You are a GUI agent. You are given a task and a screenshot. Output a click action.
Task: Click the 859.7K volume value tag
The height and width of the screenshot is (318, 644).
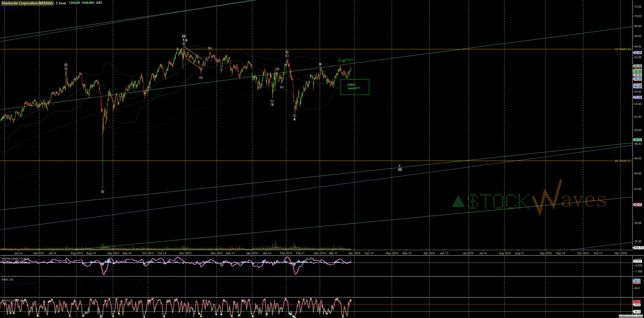point(638,248)
